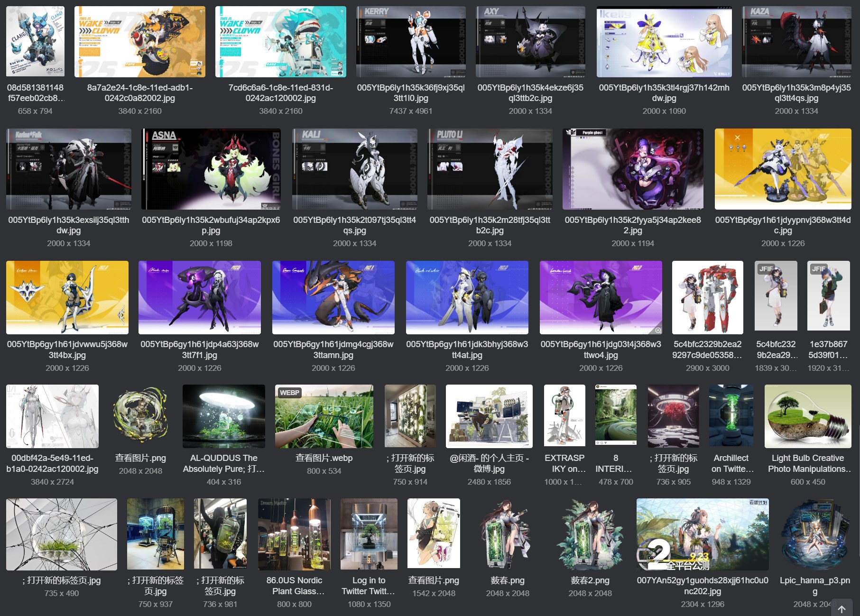Click the 2000 x 1198 dimension text
The height and width of the screenshot is (616, 860).
coord(211,243)
